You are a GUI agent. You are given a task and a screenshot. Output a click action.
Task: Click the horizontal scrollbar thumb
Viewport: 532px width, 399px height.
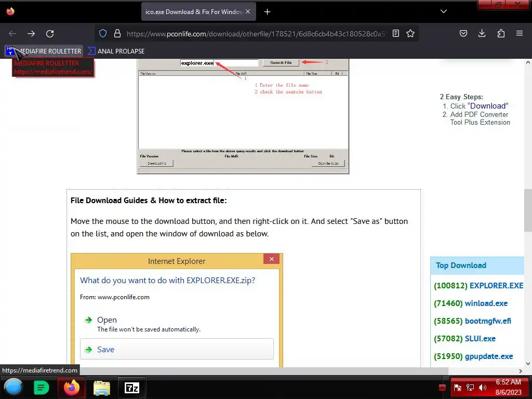tap(264, 371)
